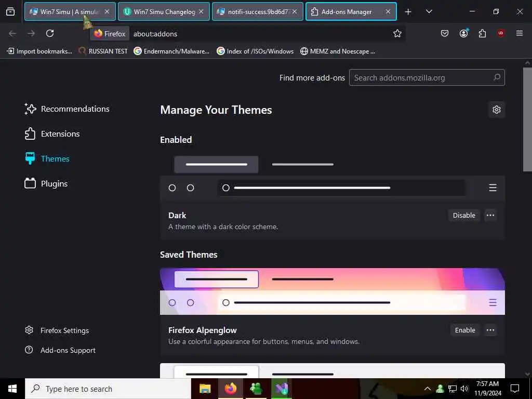532x399 pixels.
Task: Go back with the back arrow
Action: click(12, 33)
